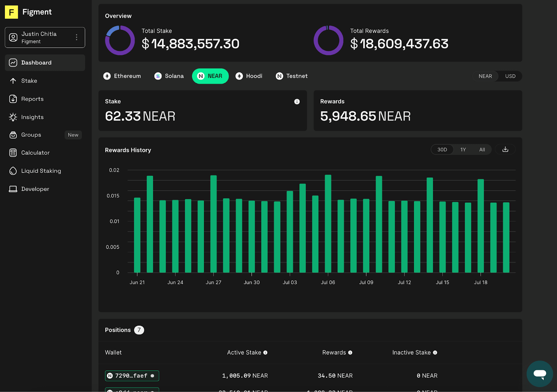Click the Insights lightbulb icon
Image resolution: width=557 pixels, height=392 pixels.
[x=13, y=117]
